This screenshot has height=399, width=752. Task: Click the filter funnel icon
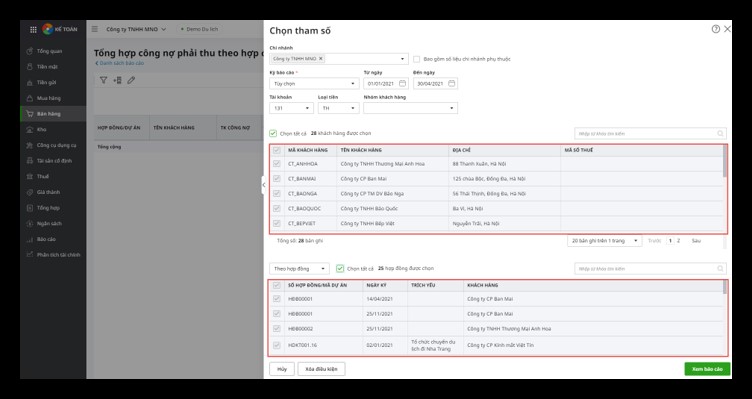tap(104, 80)
